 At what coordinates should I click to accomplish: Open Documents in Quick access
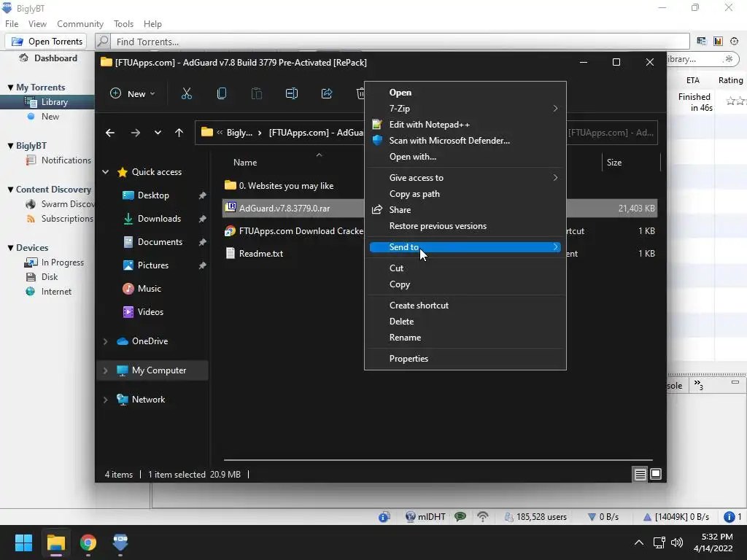pos(160,242)
